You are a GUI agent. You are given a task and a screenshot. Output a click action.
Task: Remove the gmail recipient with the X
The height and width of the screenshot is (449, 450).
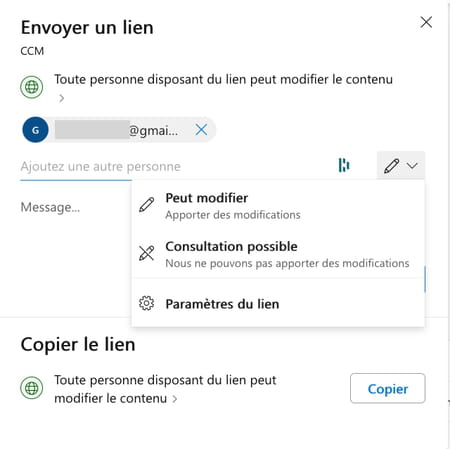201,130
